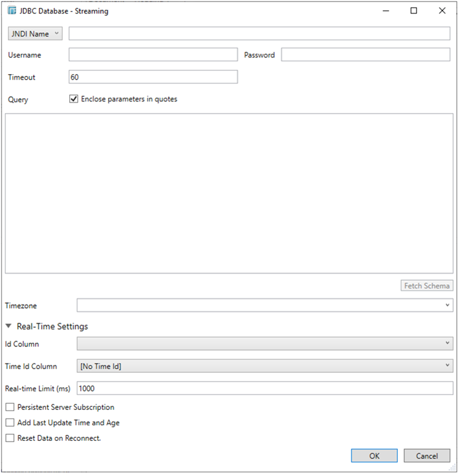459x476 pixels.
Task: Click the JNDI Name text field
Action: pyautogui.click(x=259, y=34)
